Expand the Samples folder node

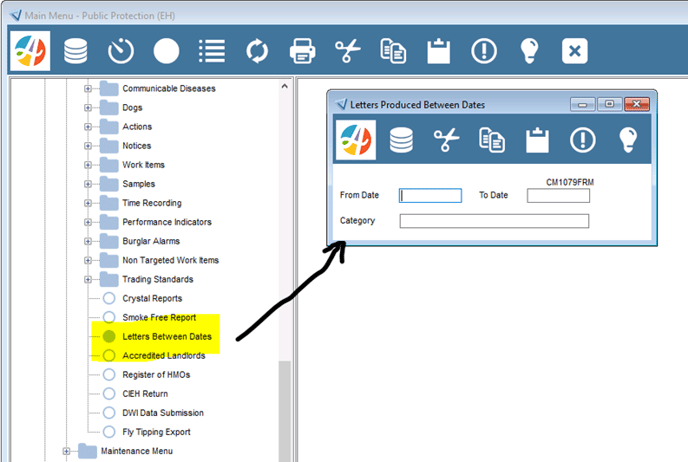coord(88,184)
